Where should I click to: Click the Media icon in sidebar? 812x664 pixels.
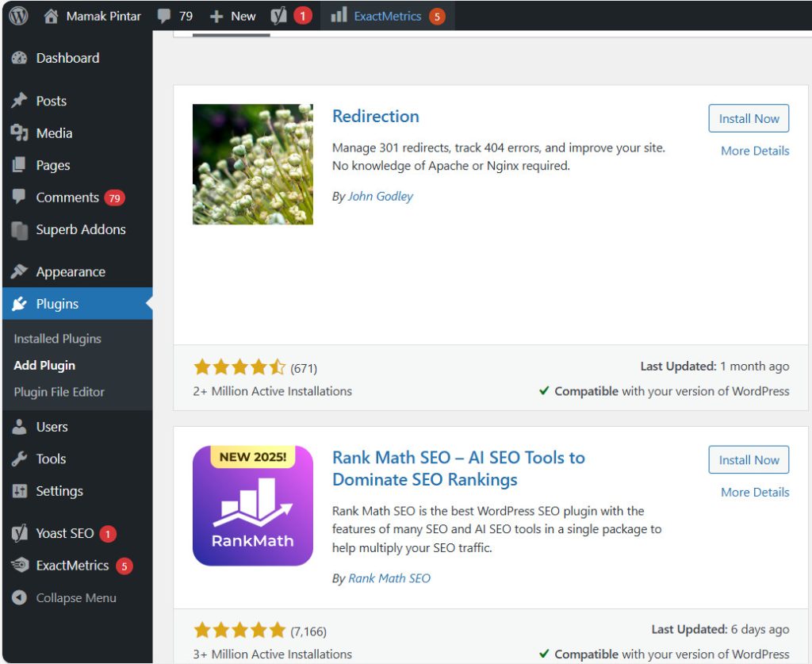click(19, 133)
